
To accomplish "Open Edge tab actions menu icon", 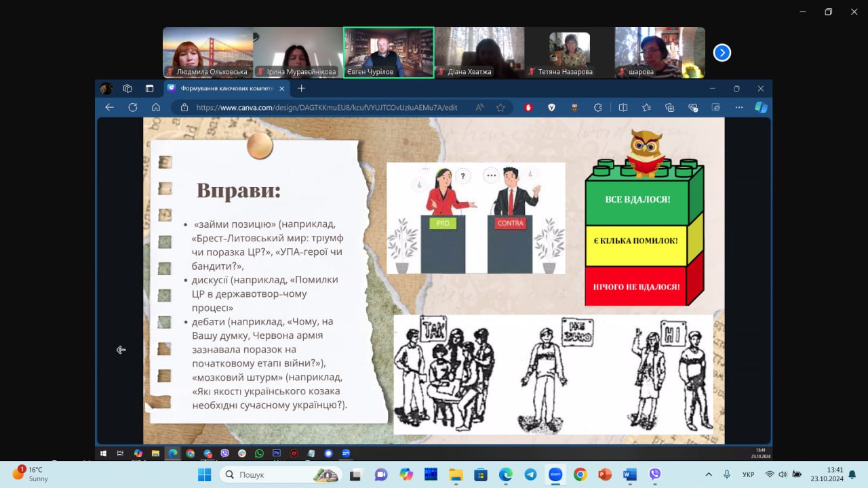I will (x=149, y=88).
